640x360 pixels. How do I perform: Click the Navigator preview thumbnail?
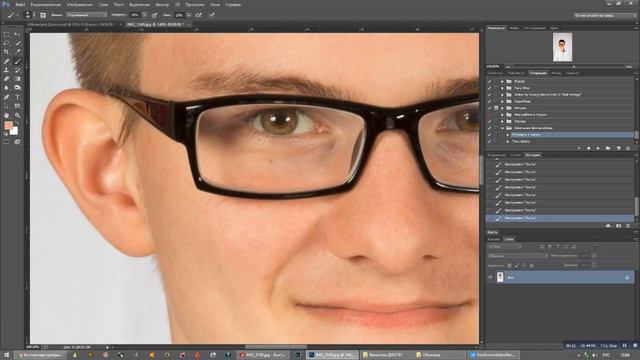click(562, 47)
